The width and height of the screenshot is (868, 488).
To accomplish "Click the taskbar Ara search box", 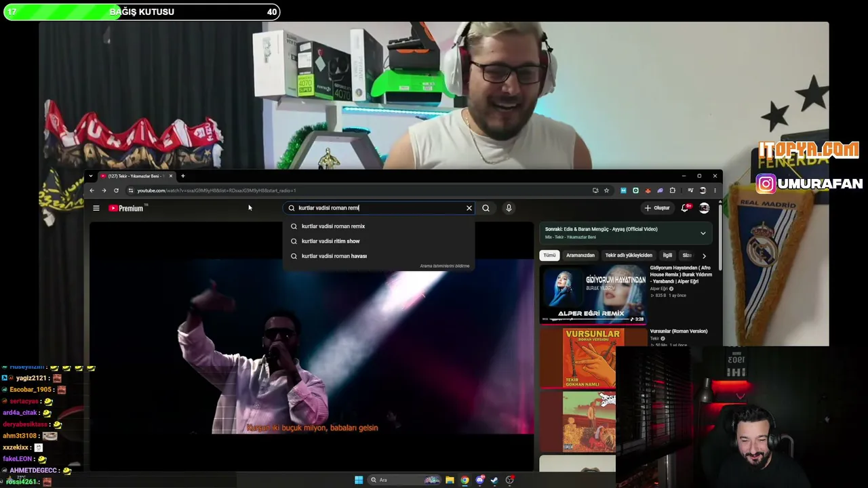I will [x=404, y=480].
